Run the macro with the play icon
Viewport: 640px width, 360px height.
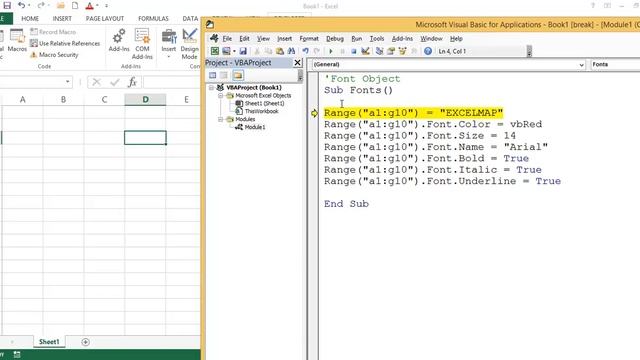pos(331,51)
